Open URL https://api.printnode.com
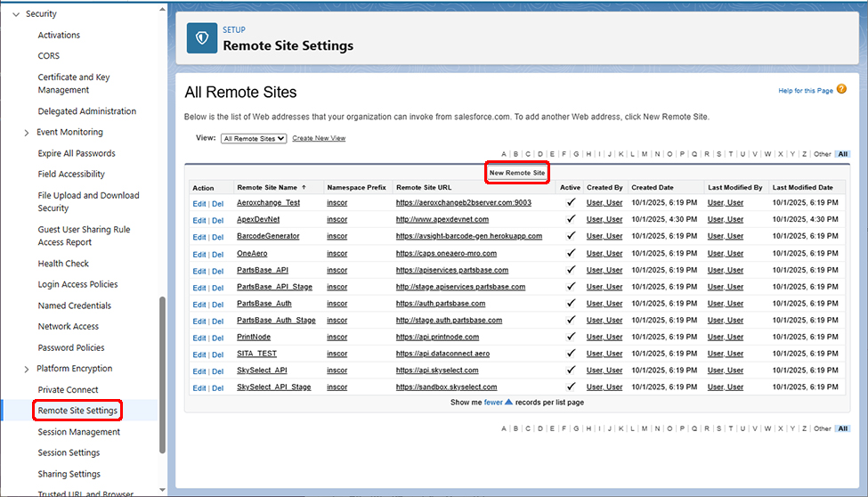The height and width of the screenshot is (497, 868). click(437, 337)
